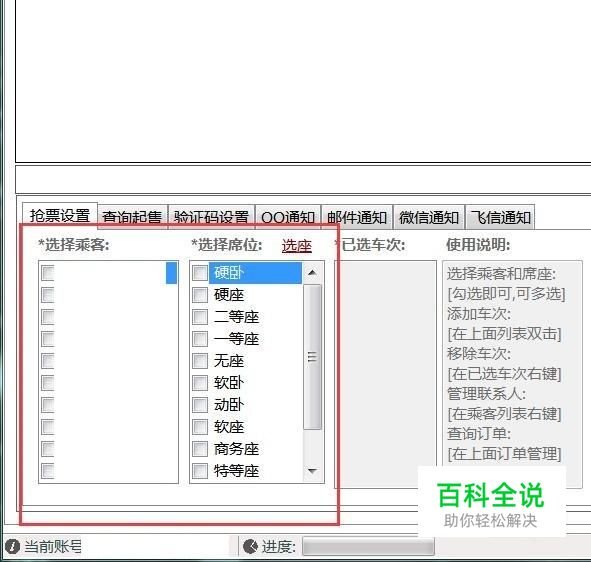591x562 pixels.
Task: Click the 进度 progress bar
Action: pos(368,547)
